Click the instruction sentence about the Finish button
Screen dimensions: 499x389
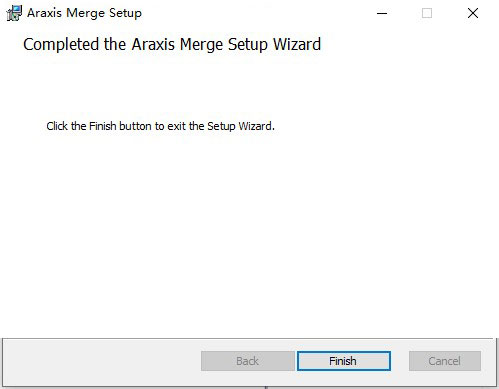tap(160, 126)
